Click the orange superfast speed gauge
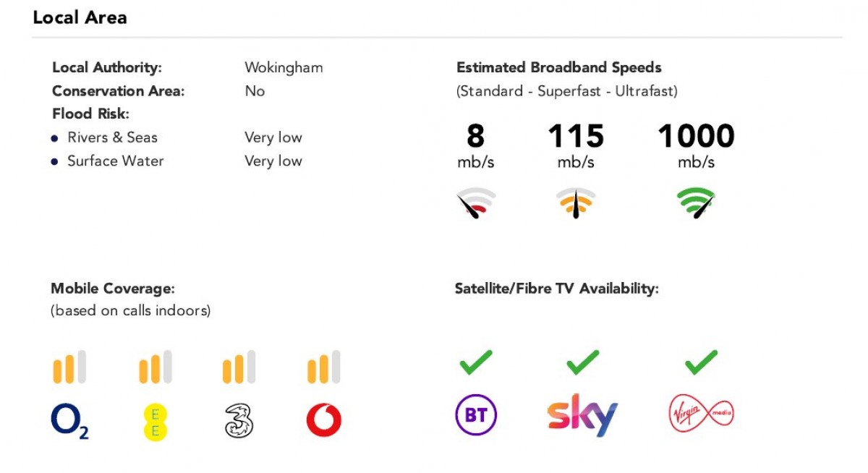 pyautogui.click(x=576, y=203)
